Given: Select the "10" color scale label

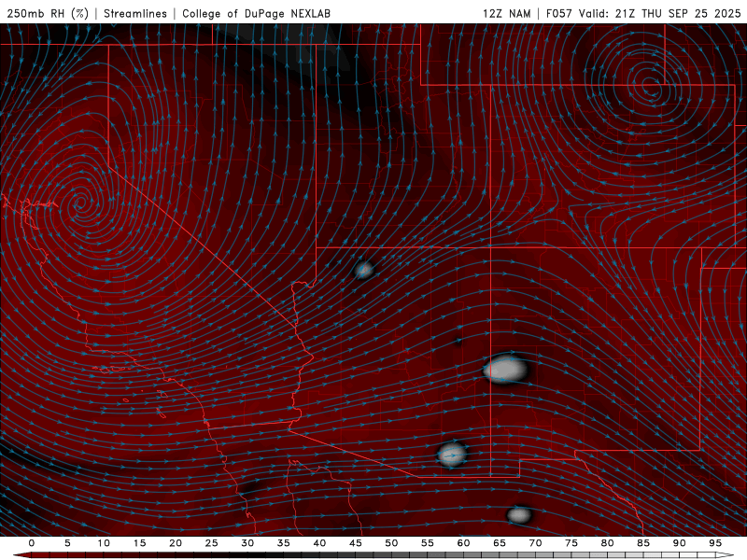Looking at the screenshot, I should pyautogui.click(x=104, y=543).
